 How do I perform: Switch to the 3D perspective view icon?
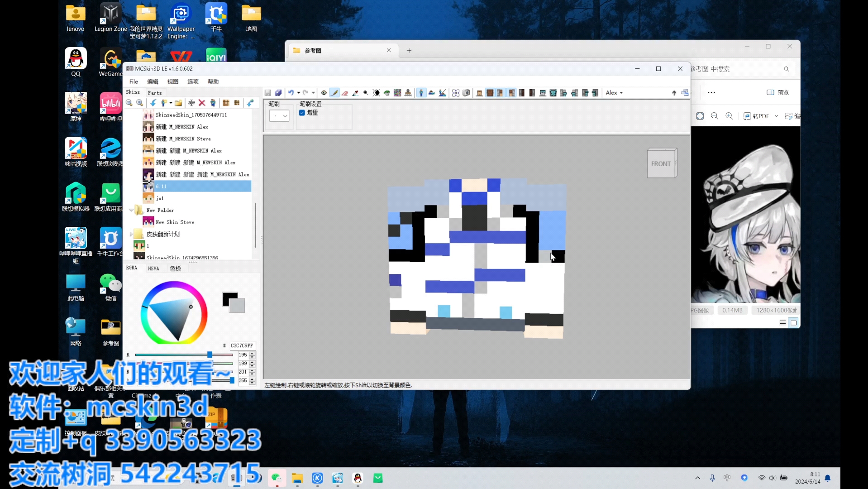coord(421,93)
